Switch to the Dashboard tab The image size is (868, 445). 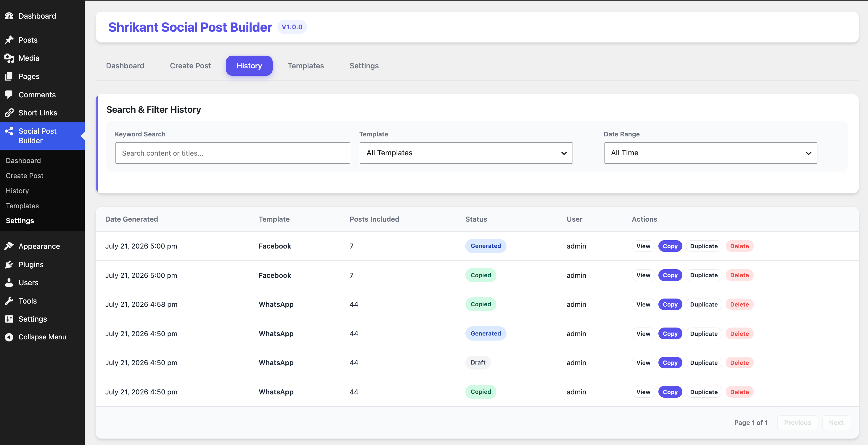tap(125, 66)
